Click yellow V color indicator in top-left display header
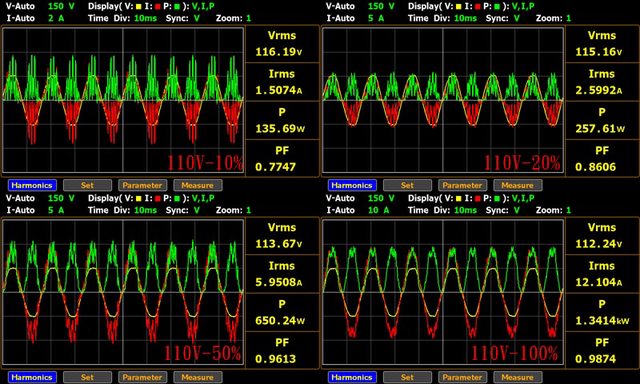640x384 pixels. pos(139,7)
